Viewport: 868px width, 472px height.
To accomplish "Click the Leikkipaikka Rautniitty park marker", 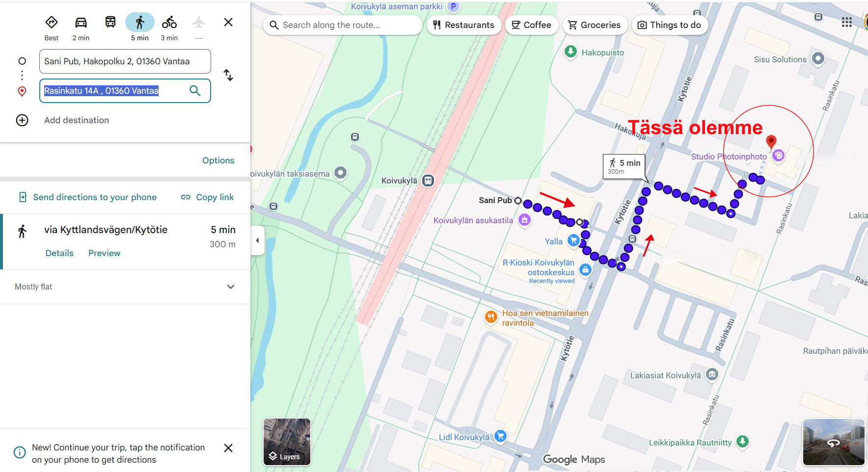I will pyautogui.click(x=743, y=442).
